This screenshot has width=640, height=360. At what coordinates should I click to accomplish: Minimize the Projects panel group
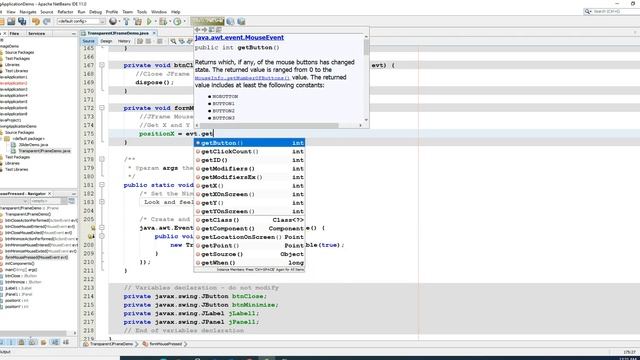(x=73, y=33)
